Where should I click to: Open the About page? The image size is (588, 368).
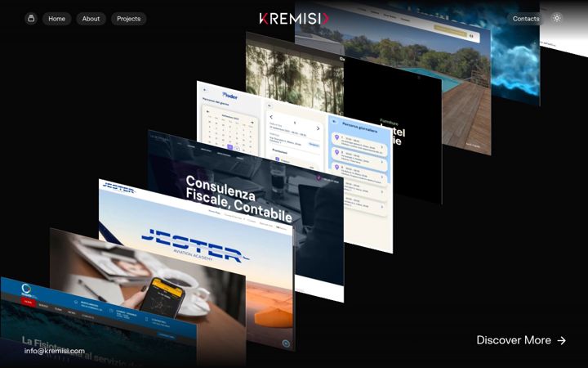click(x=91, y=19)
